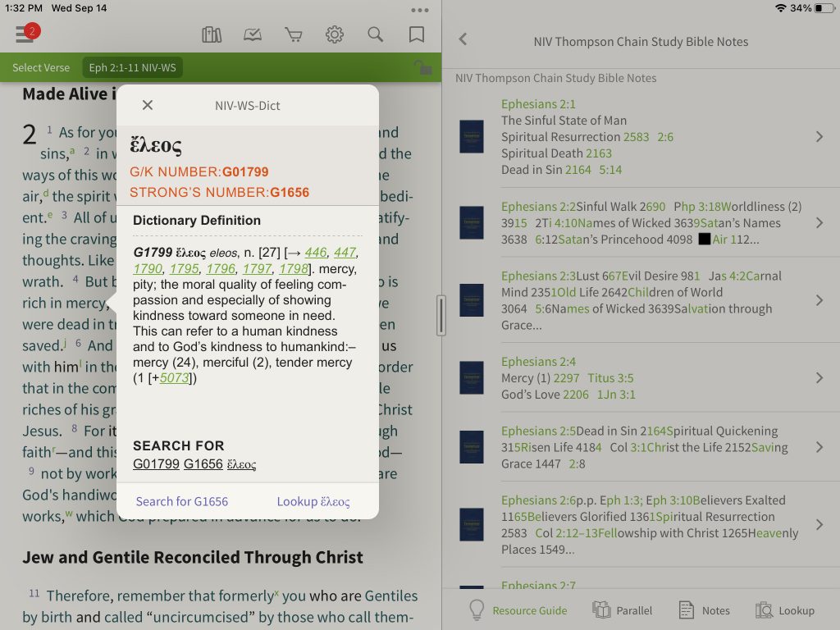Screen dimensions: 840x630
Task: Tap Lookup ἔλεος button
Action: click(313, 501)
